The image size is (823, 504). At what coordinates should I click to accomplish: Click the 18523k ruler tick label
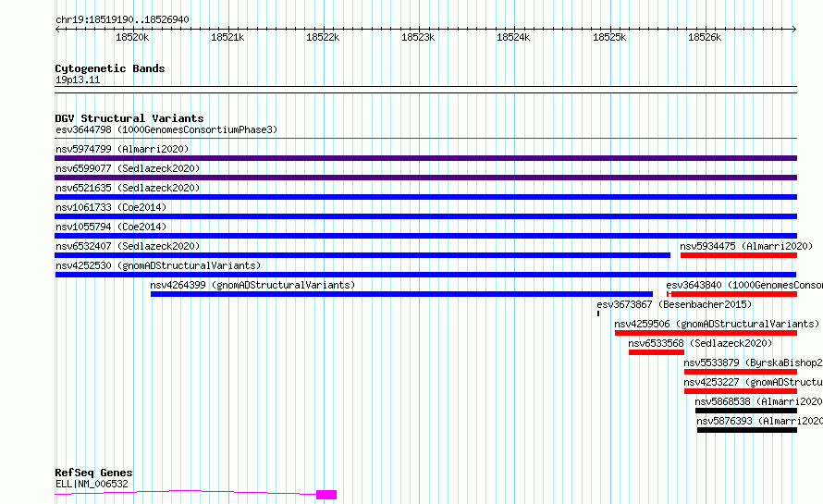coord(418,37)
